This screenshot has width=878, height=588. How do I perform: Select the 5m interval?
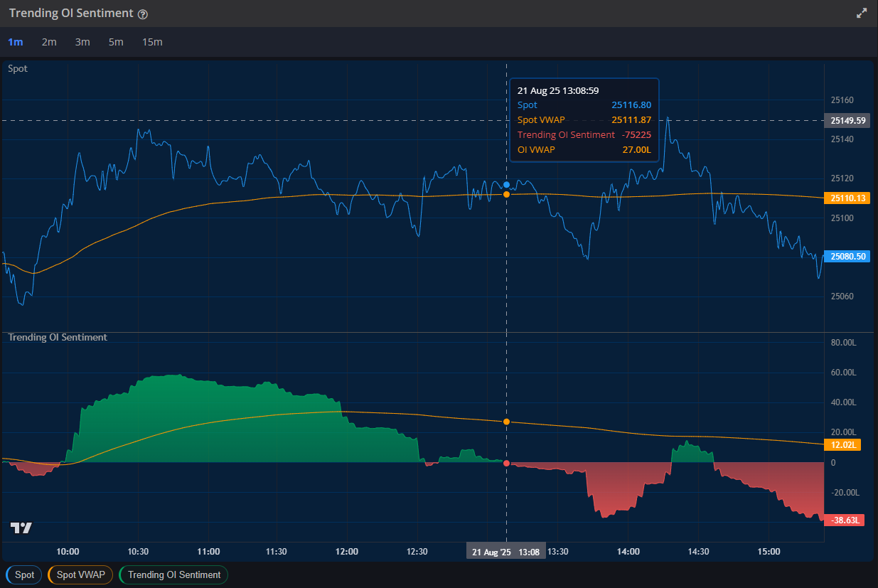coord(116,42)
